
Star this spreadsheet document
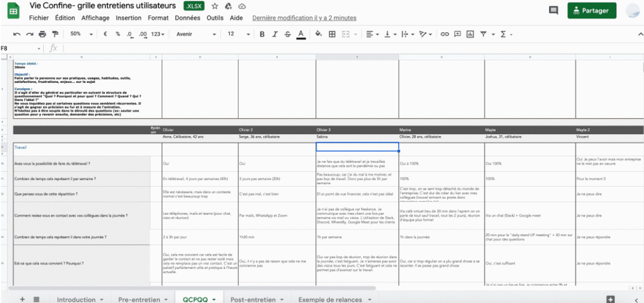tap(215, 6)
